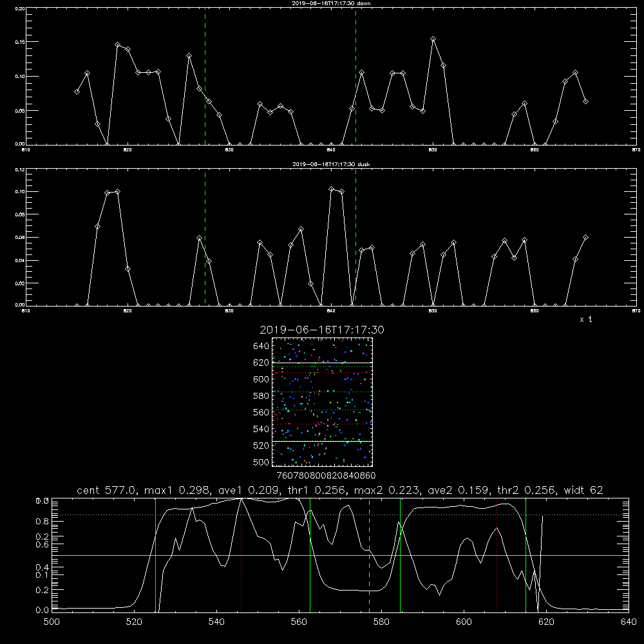Click the left green dashed line in dawn plot
644x644 pixels.
(205, 77)
